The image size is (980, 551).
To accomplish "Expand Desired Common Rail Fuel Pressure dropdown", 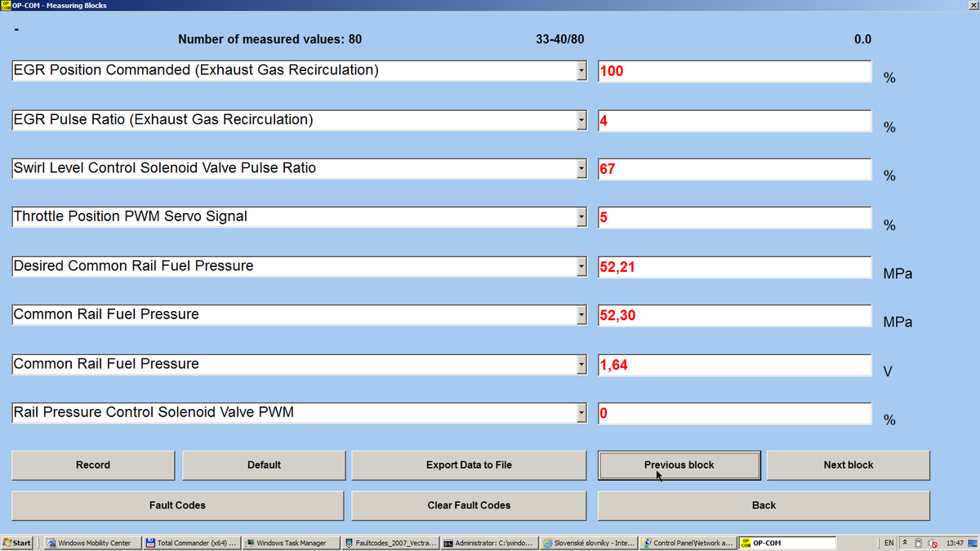I will pyautogui.click(x=581, y=267).
